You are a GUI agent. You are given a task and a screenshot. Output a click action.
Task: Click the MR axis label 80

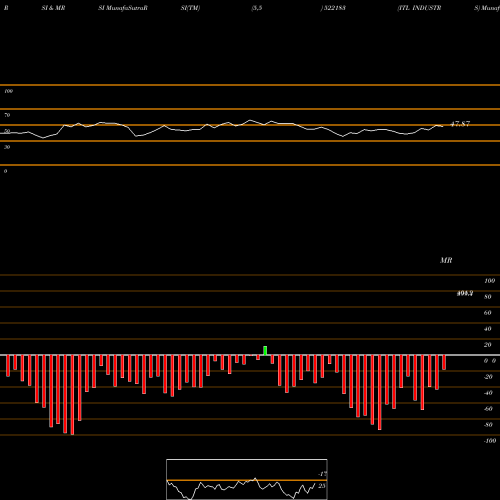pyautogui.click(x=488, y=297)
